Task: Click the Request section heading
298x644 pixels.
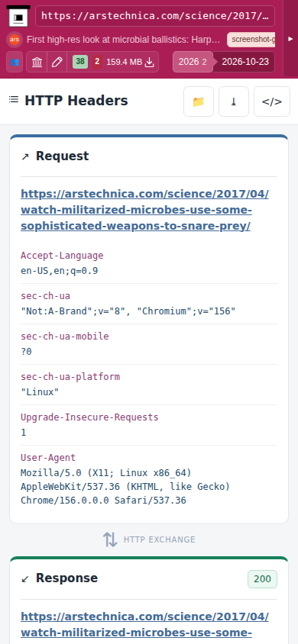Action: pyautogui.click(x=62, y=156)
